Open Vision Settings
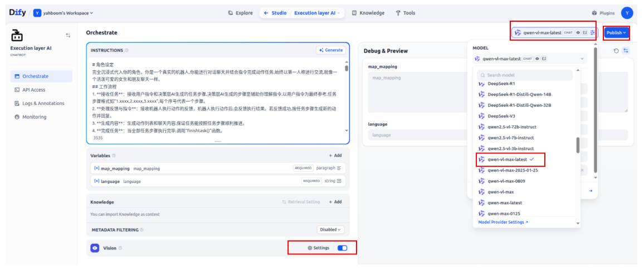This screenshot has height=270, width=644. pos(318,248)
